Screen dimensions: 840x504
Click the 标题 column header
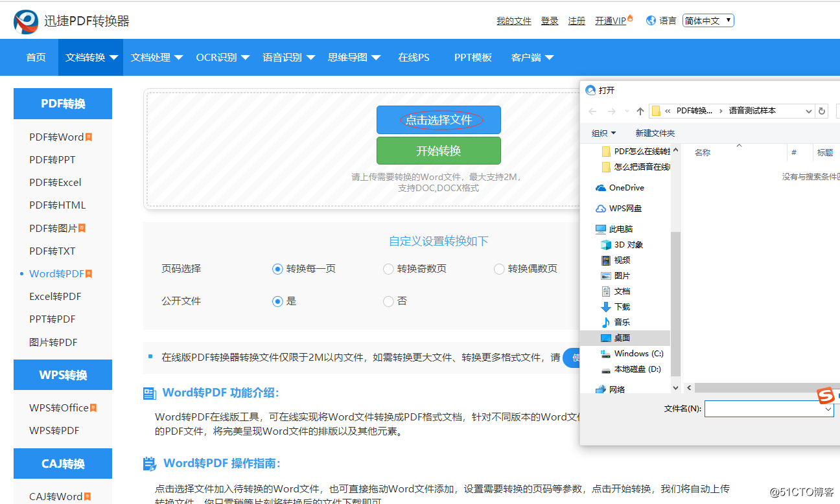pyautogui.click(x=825, y=153)
